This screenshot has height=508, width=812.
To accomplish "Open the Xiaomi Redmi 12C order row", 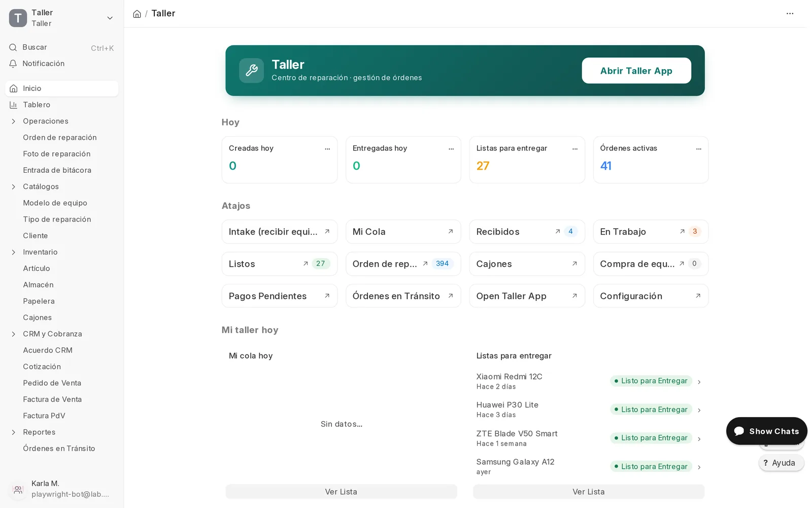I will coord(589,381).
